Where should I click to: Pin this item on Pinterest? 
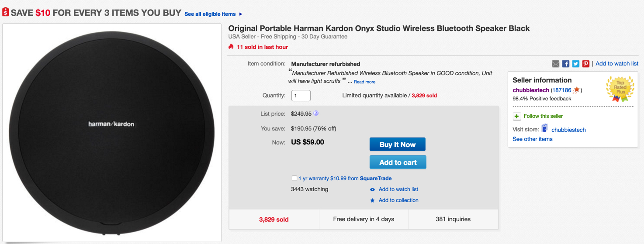point(586,64)
